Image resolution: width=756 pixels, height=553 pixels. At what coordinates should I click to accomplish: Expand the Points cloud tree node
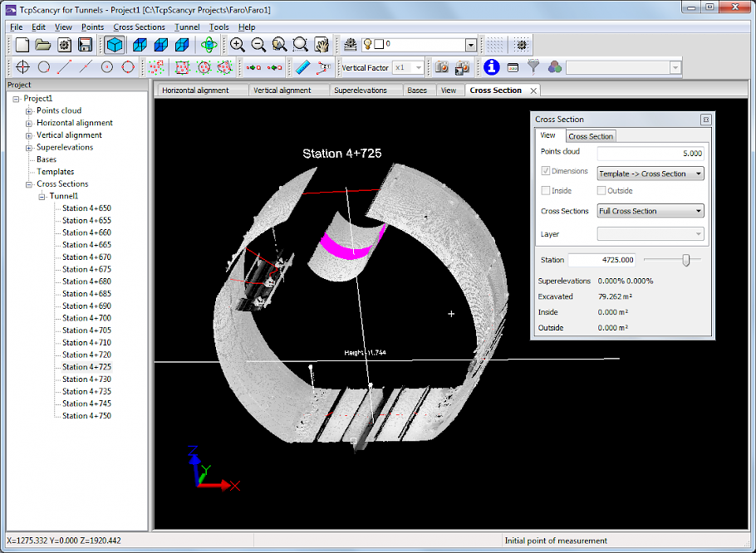[29, 110]
